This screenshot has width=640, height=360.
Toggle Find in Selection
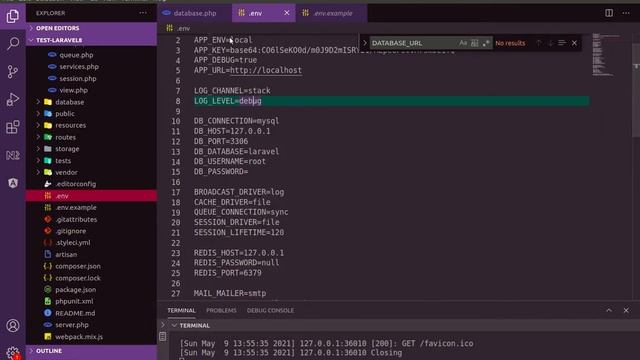[562, 43]
